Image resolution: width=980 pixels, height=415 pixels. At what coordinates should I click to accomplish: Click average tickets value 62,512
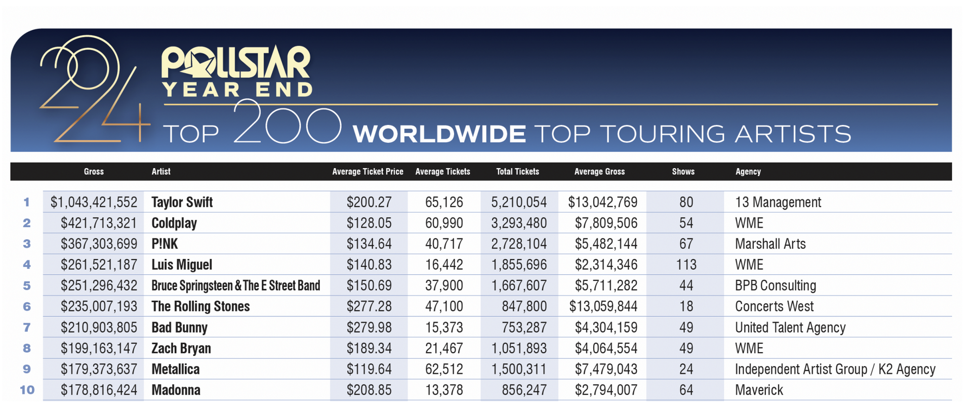[444, 369]
